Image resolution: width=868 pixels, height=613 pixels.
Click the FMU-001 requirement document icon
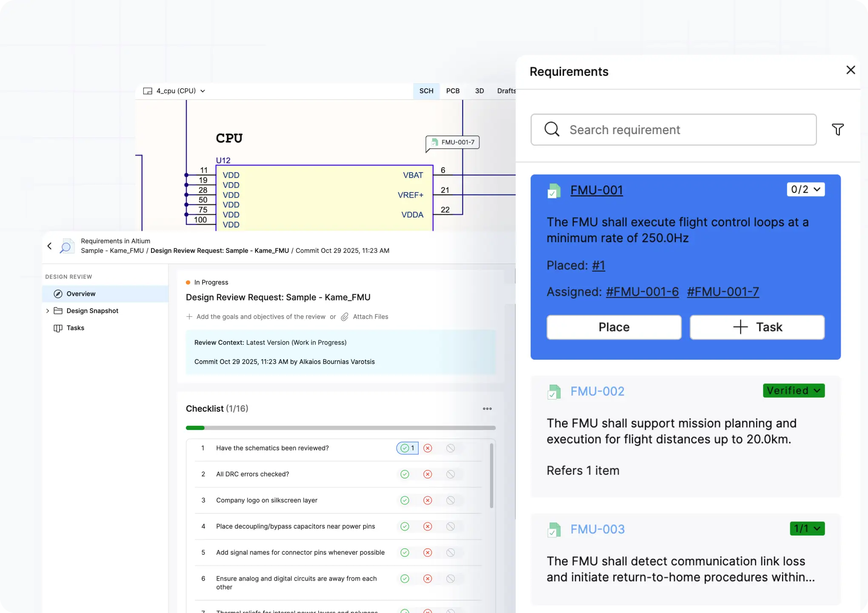(x=554, y=191)
